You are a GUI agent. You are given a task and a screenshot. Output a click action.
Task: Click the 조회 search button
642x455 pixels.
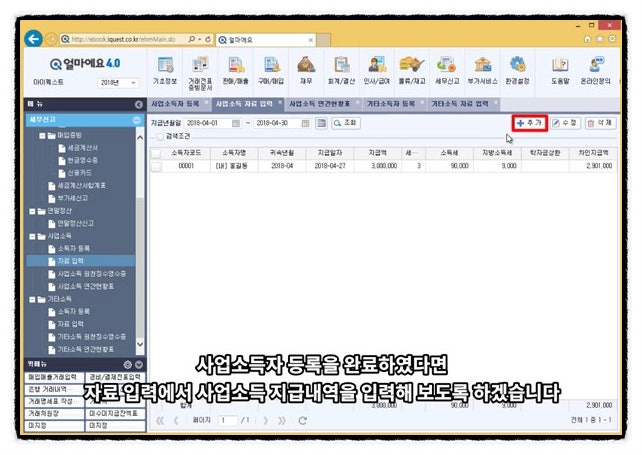coord(346,123)
